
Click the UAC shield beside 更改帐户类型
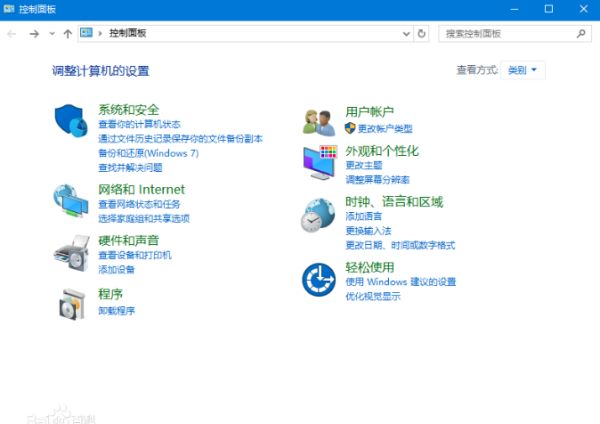tap(350, 128)
